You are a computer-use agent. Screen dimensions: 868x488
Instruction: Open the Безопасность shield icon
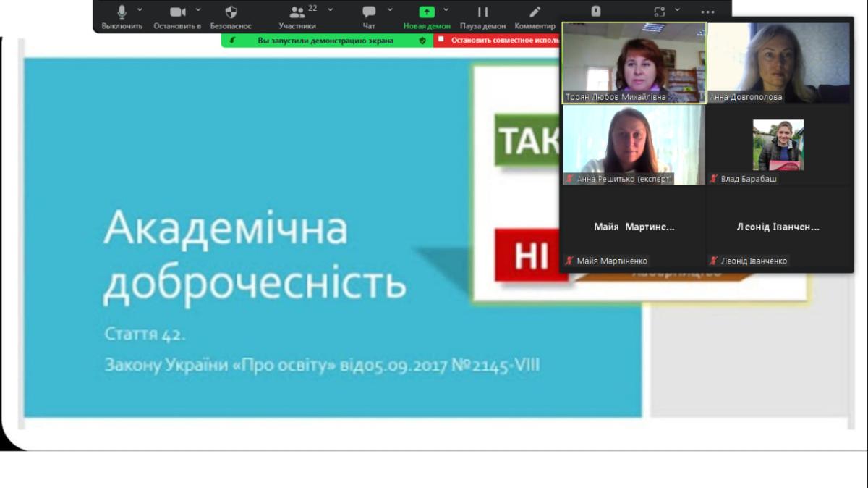[231, 12]
